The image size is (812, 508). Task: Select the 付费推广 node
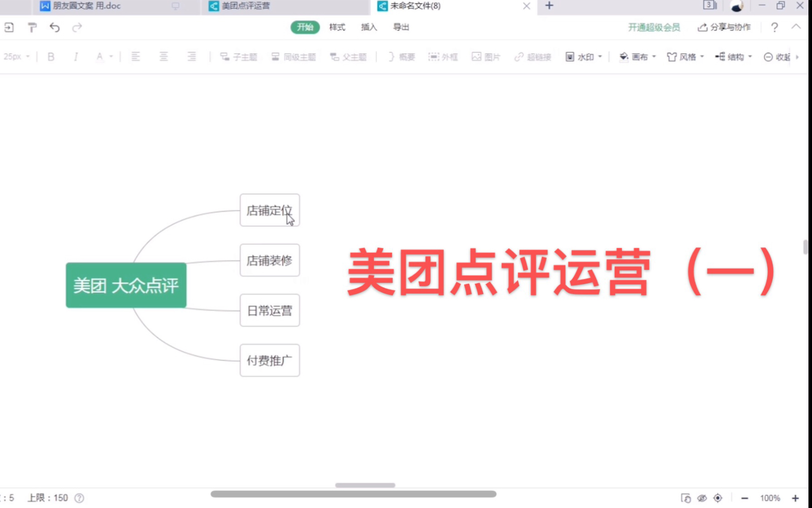pos(269,360)
